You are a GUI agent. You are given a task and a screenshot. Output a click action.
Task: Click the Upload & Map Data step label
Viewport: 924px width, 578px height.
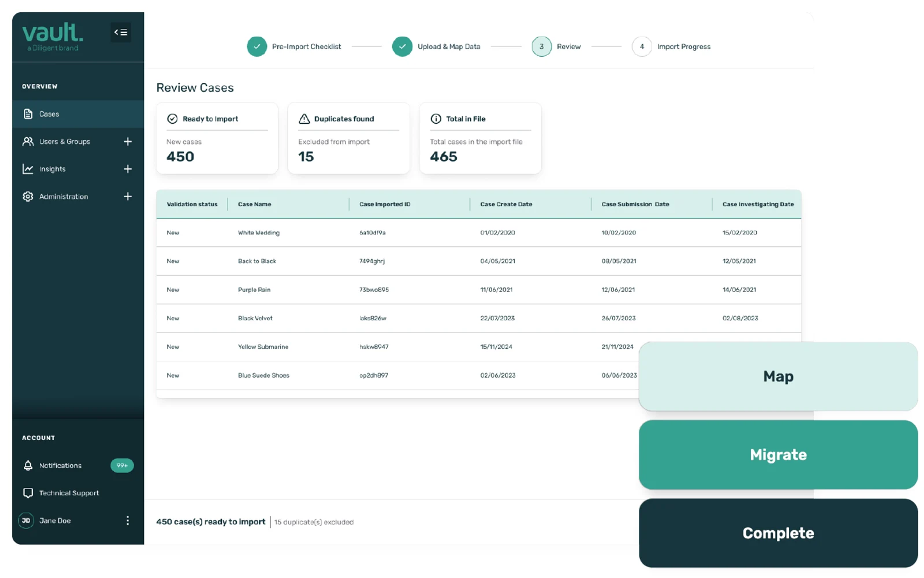point(449,47)
